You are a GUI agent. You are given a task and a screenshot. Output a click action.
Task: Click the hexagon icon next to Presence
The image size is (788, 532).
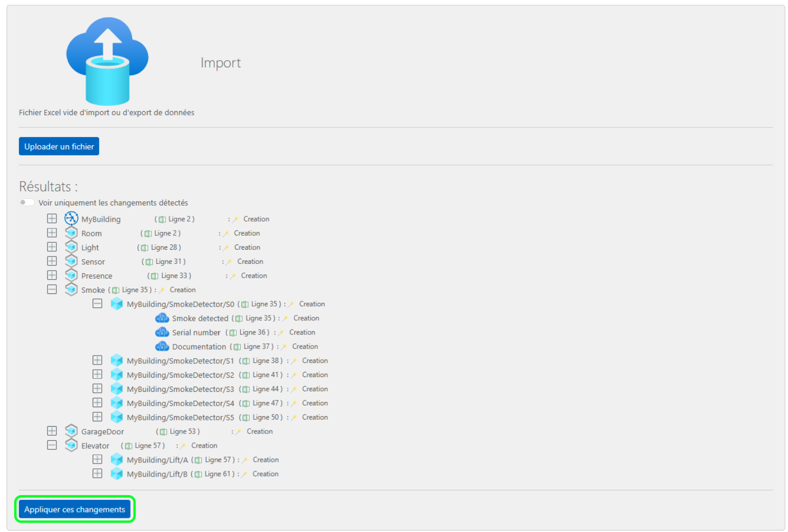(x=71, y=274)
